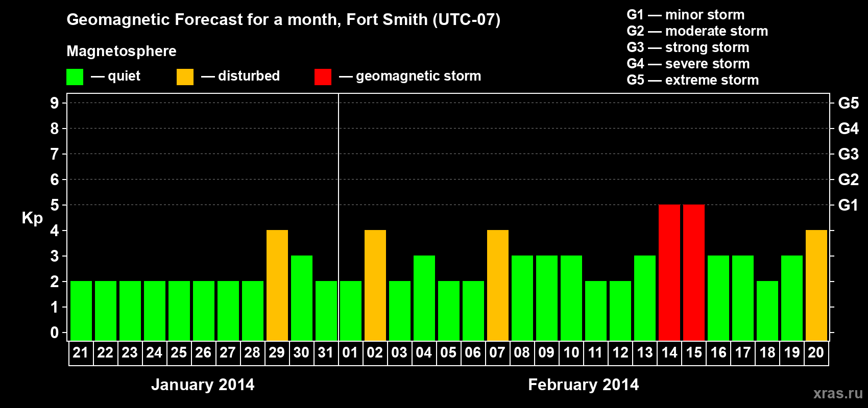Click date cell 07 on the axis
Screen dimensions: 868x408
click(498, 353)
